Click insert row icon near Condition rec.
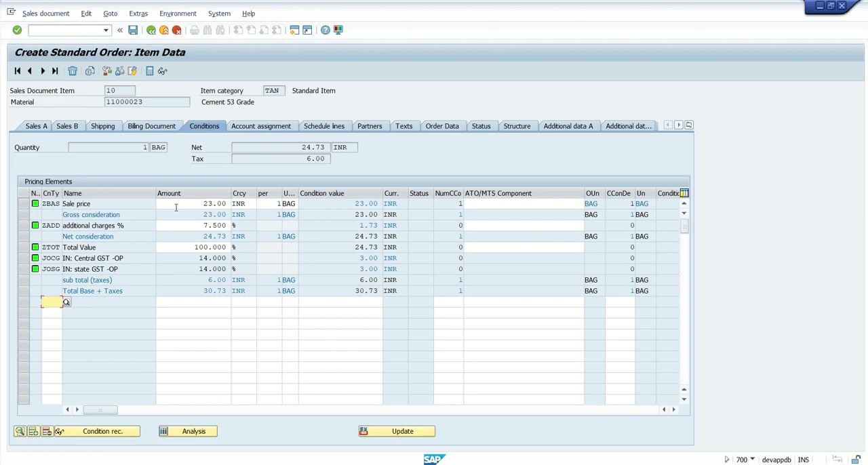This screenshot has width=868, height=465. tap(33, 431)
